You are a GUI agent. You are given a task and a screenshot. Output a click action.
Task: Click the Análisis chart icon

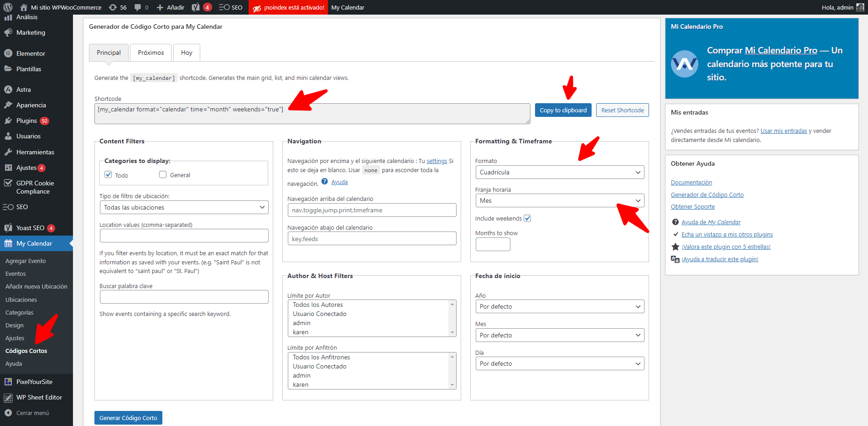click(8, 17)
